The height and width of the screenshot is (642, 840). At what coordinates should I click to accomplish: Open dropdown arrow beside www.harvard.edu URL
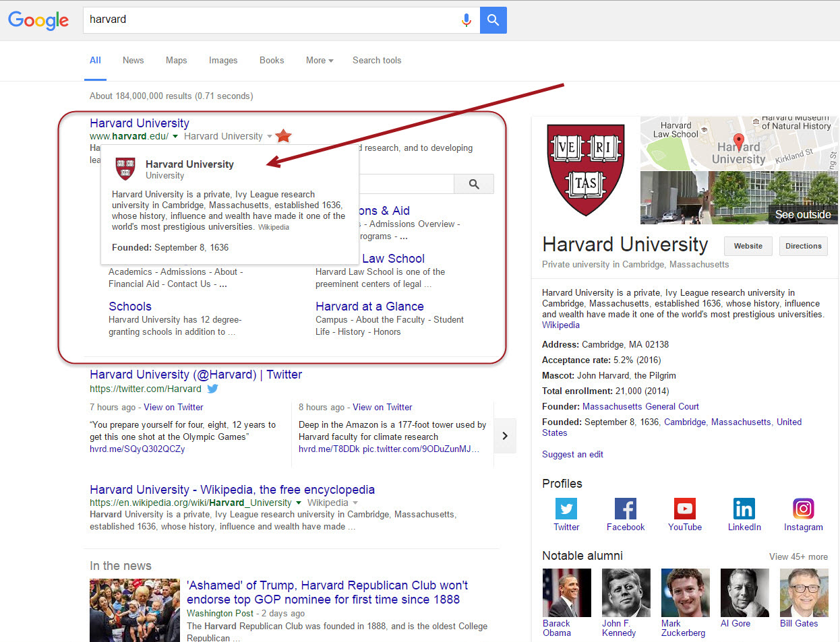tap(175, 137)
